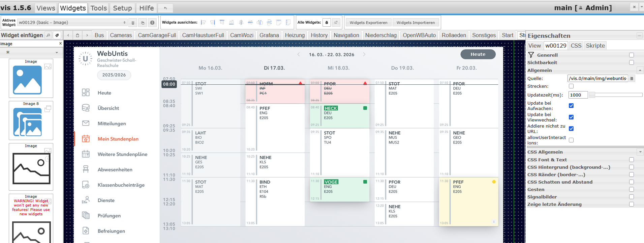The height and width of the screenshot is (243, 644).
Task: Uncheck Addiere nichst zu URL
Action: tap(571, 129)
